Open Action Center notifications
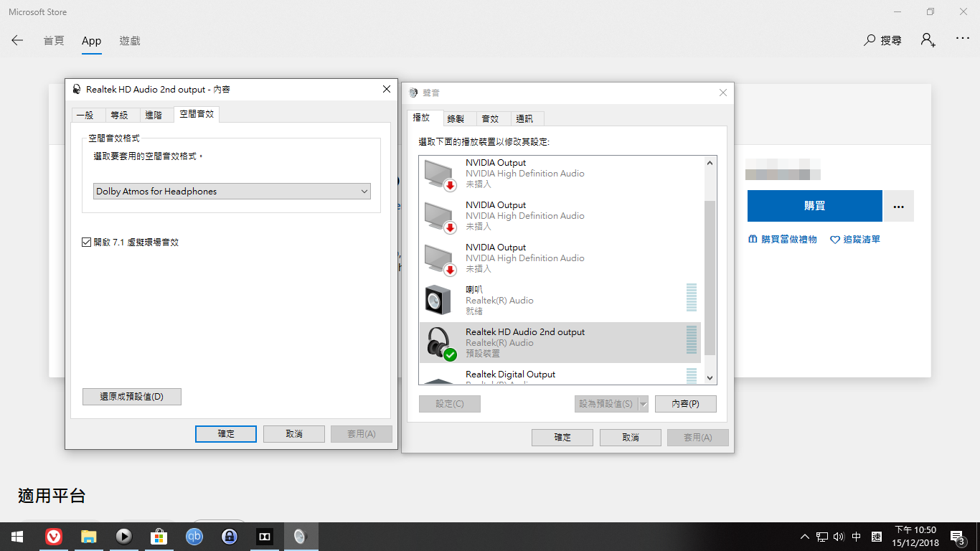This screenshot has height=551, width=980. tap(957, 537)
